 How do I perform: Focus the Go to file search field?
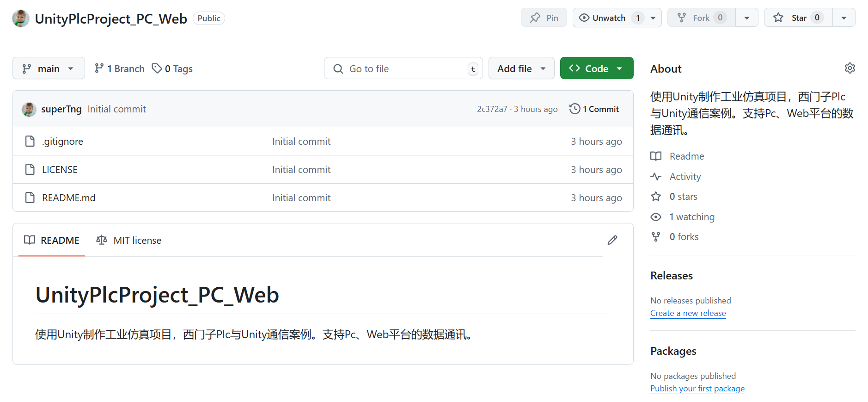point(403,68)
